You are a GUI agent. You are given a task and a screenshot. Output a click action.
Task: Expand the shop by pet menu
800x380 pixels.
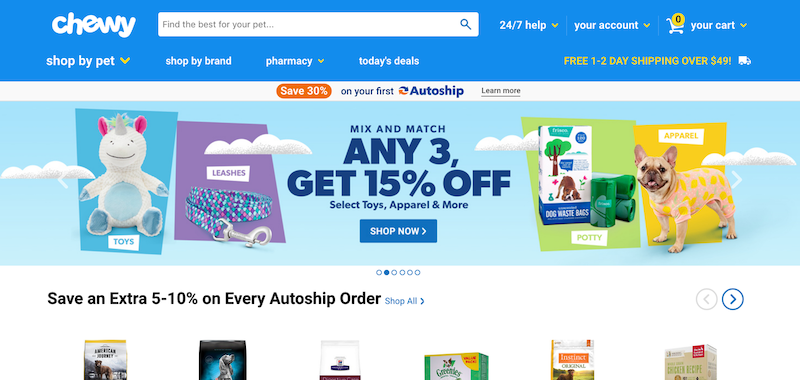click(88, 61)
